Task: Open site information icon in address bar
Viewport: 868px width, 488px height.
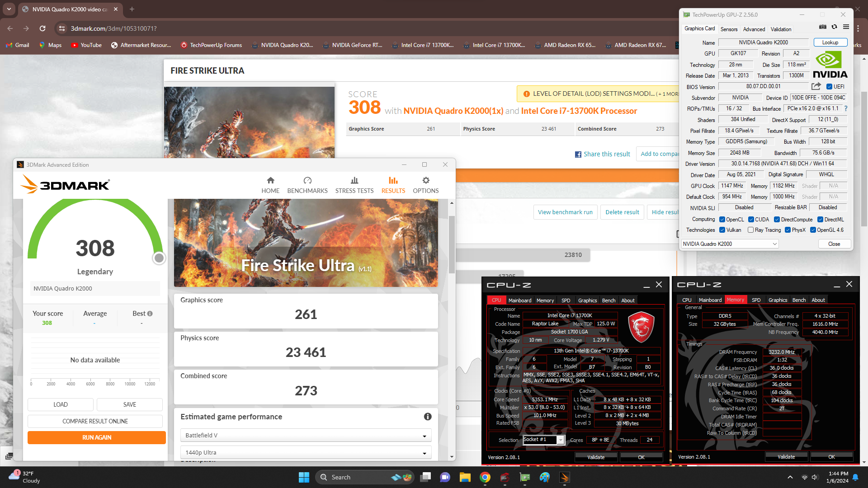Action: coord(61,28)
